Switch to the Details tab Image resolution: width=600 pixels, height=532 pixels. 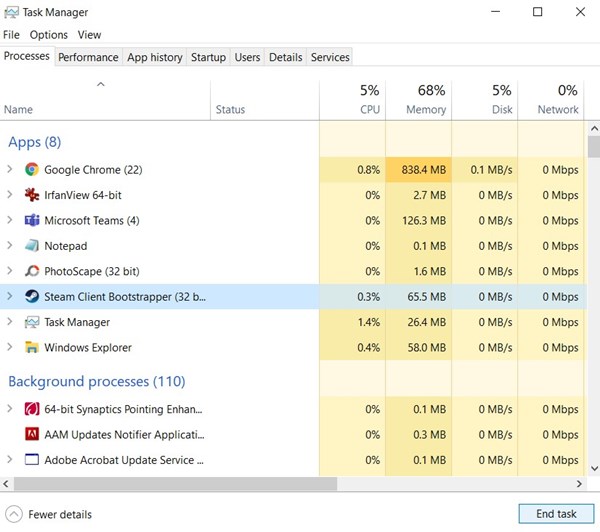point(285,57)
